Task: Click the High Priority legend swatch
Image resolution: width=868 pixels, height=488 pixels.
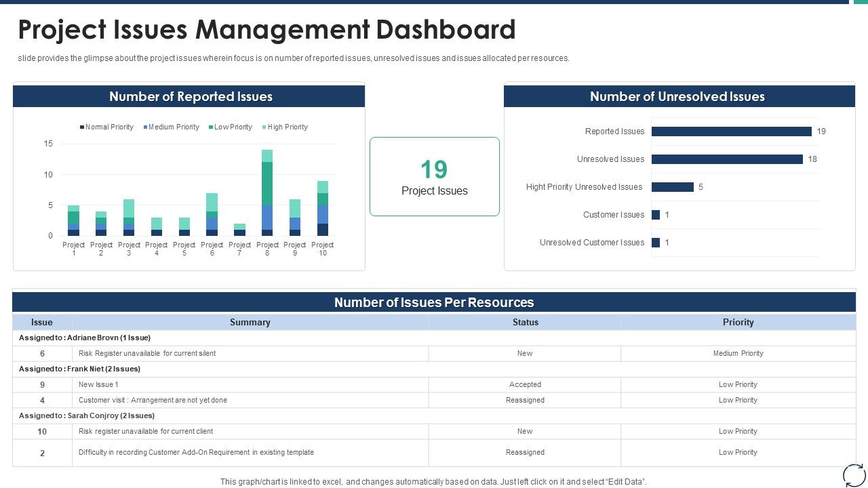Action: coord(264,127)
